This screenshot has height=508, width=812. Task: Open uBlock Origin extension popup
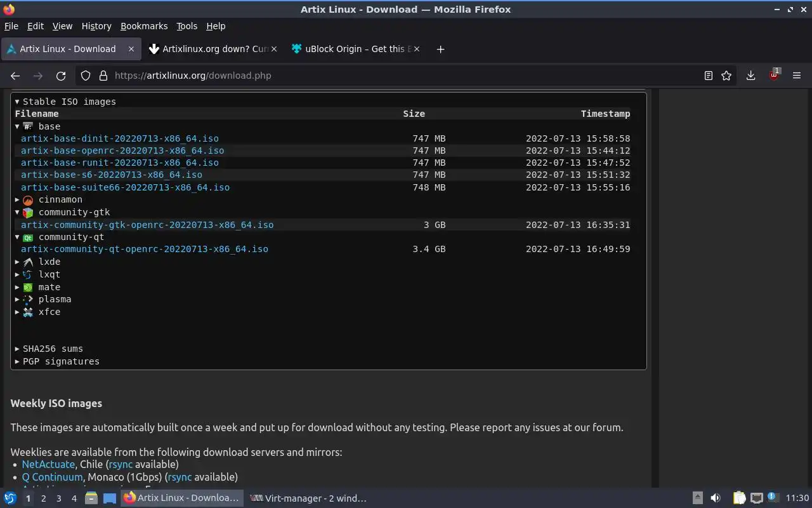[774, 75]
